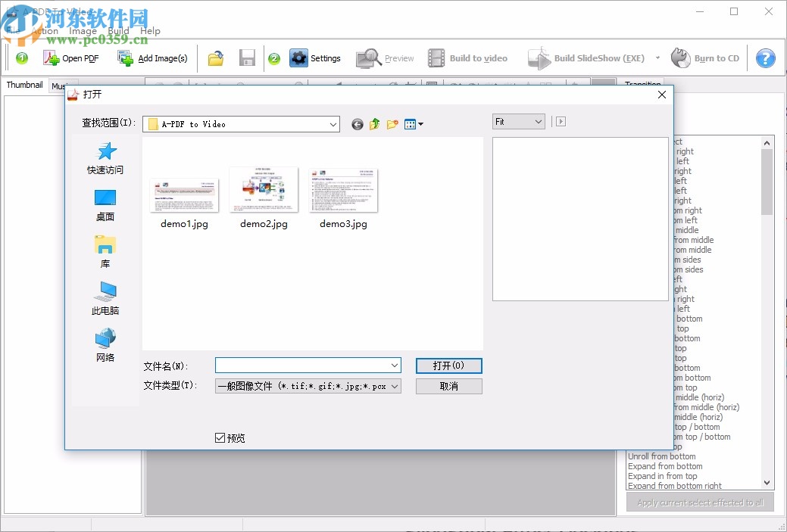
Task: Click the Go Back navigation arrow in the dialog
Action: click(357, 124)
